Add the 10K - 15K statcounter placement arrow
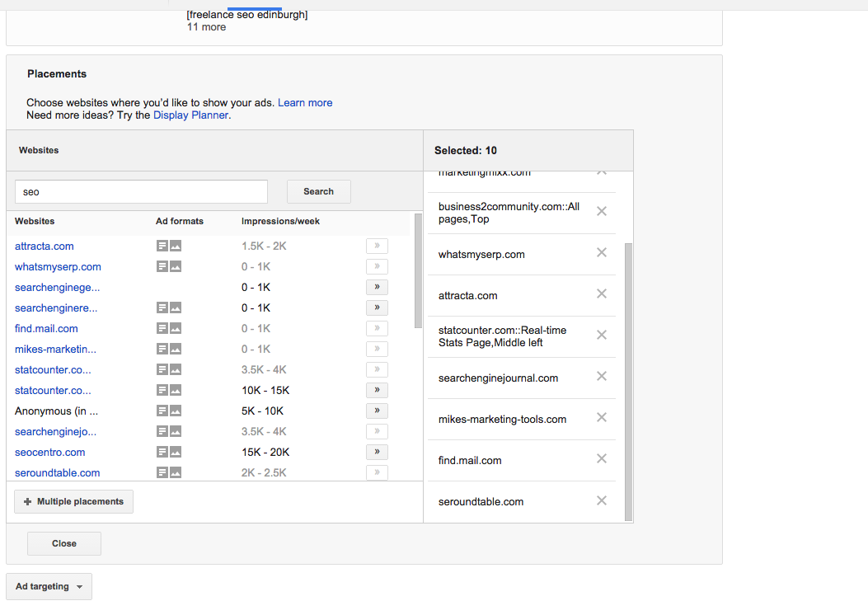 click(x=377, y=390)
